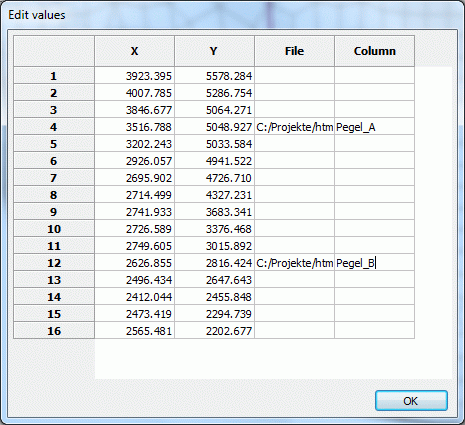
Task: Select row header 12
Action: coord(54,263)
